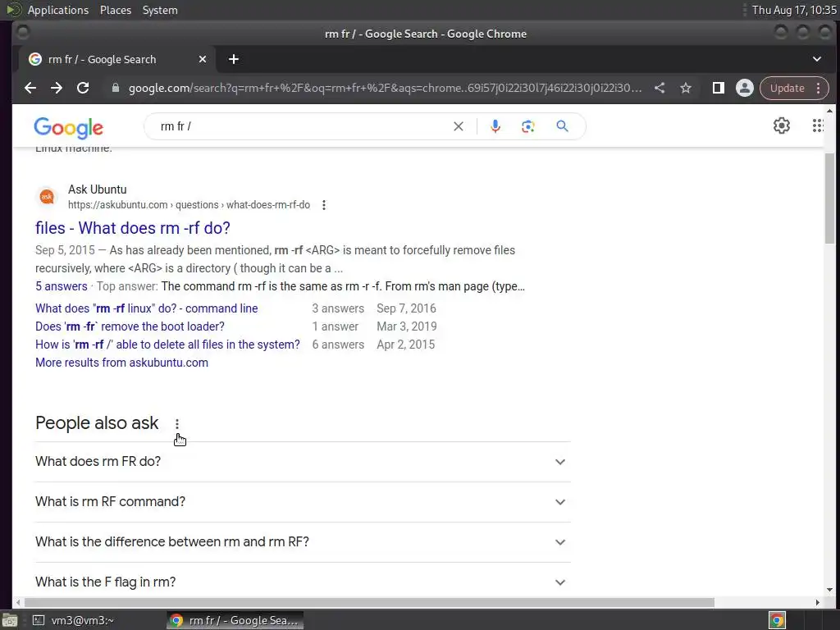Search by image with Google Lens icon

point(527,126)
